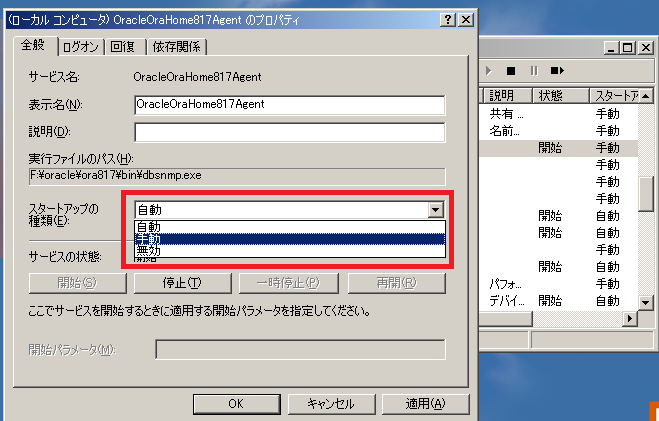Click start service play icon in Services window
This screenshot has width=659, height=421.
[x=488, y=71]
